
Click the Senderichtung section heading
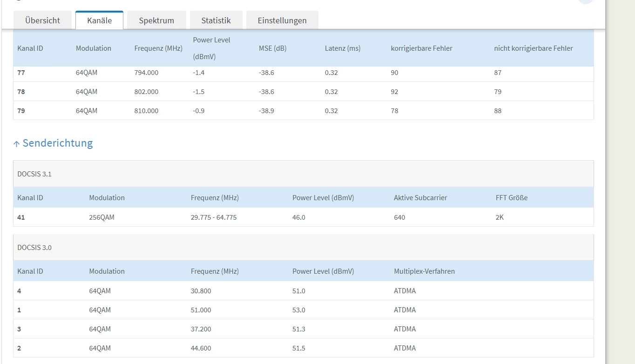[x=58, y=143]
